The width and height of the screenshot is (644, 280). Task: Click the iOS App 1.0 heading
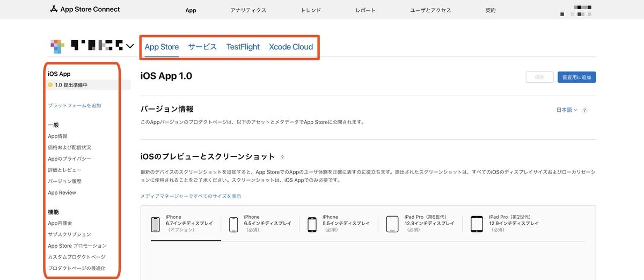point(166,76)
